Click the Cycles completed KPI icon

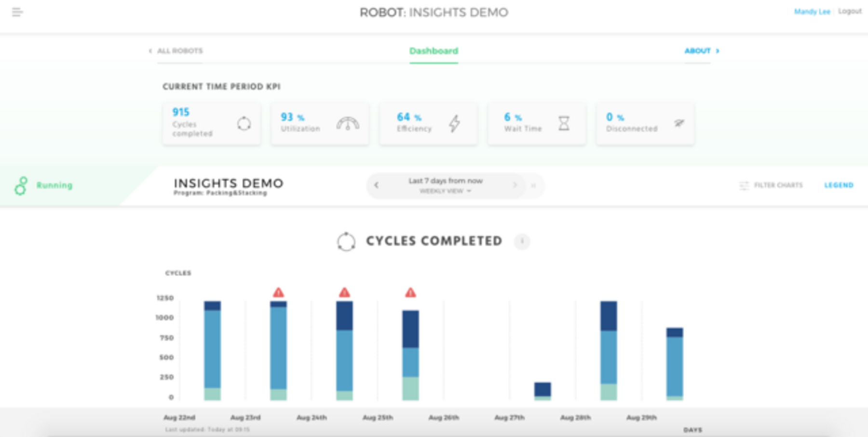pyautogui.click(x=244, y=123)
